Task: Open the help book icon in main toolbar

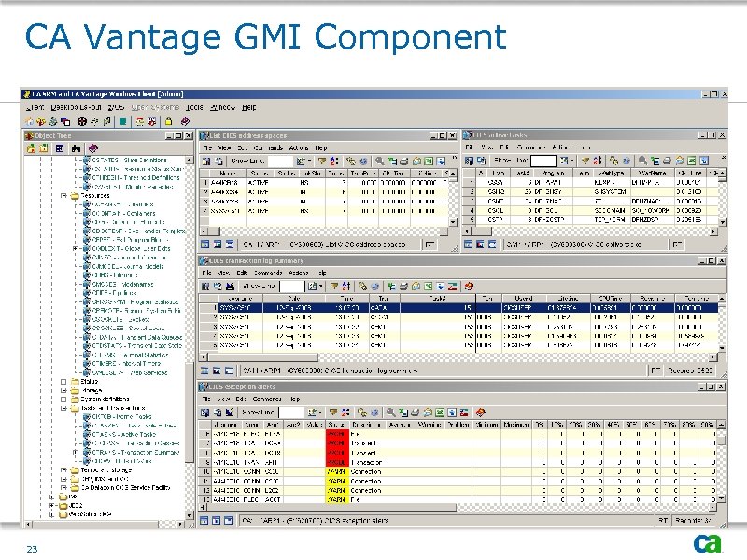Action: click(x=185, y=121)
